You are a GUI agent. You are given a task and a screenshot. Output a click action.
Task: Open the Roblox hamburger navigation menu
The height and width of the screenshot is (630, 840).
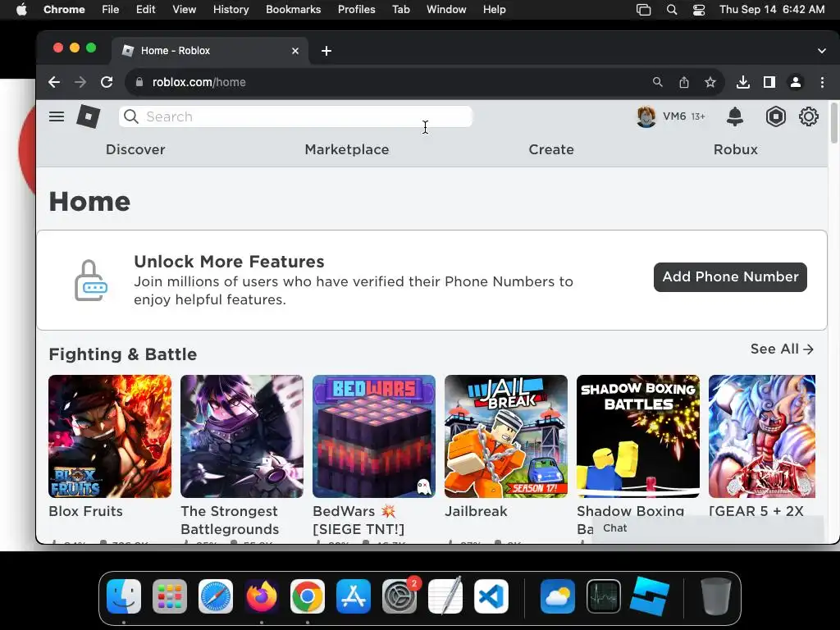(57, 116)
